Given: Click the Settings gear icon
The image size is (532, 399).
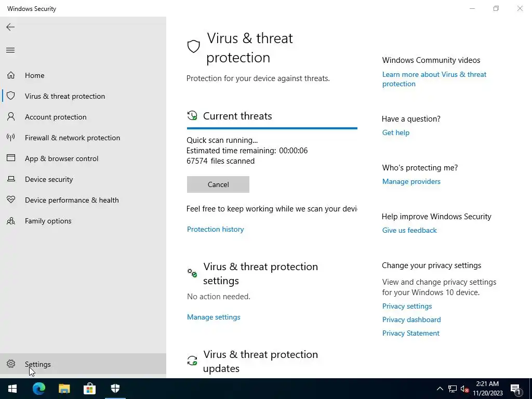Looking at the screenshot, I should click(11, 364).
